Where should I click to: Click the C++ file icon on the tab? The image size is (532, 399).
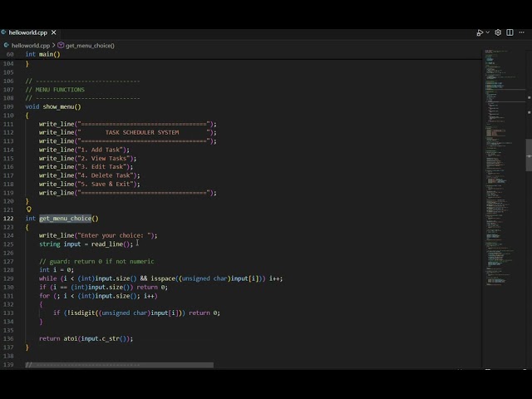3,32
